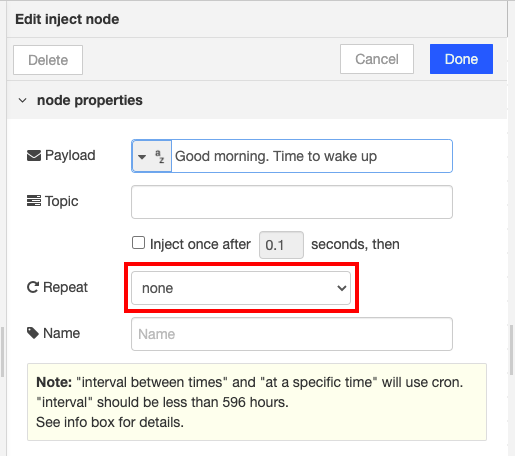Open the payload type selector arrow
Screen dimensions: 515x456
click(142, 157)
